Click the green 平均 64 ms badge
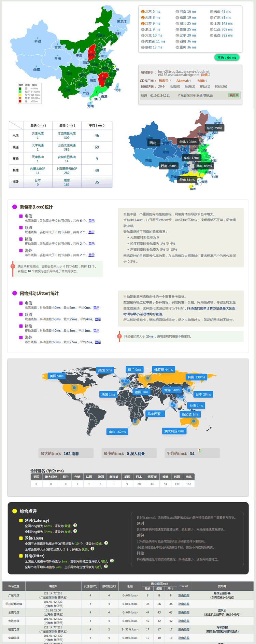 click(x=227, y=57)
